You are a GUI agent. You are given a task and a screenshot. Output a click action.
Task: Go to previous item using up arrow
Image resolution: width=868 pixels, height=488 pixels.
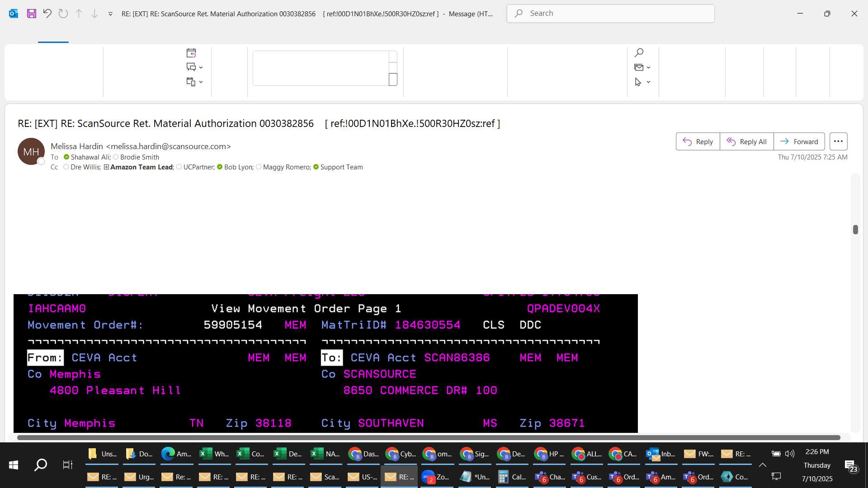click(79, 14)
